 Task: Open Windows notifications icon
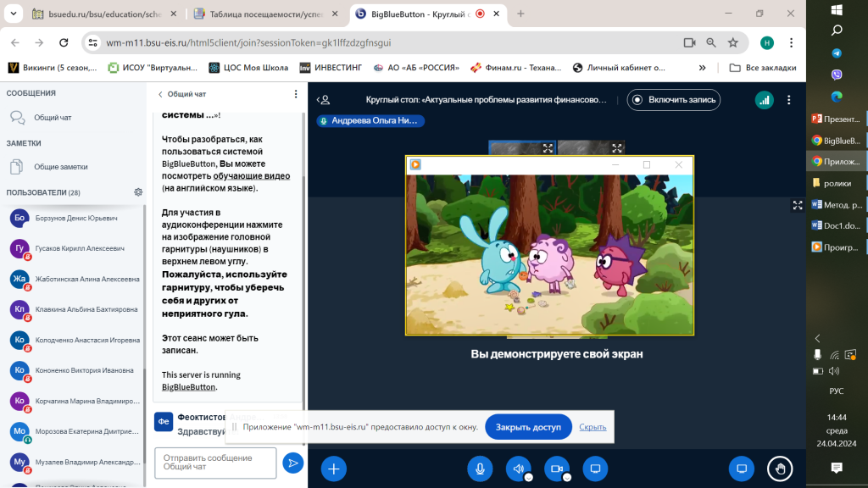837,468
